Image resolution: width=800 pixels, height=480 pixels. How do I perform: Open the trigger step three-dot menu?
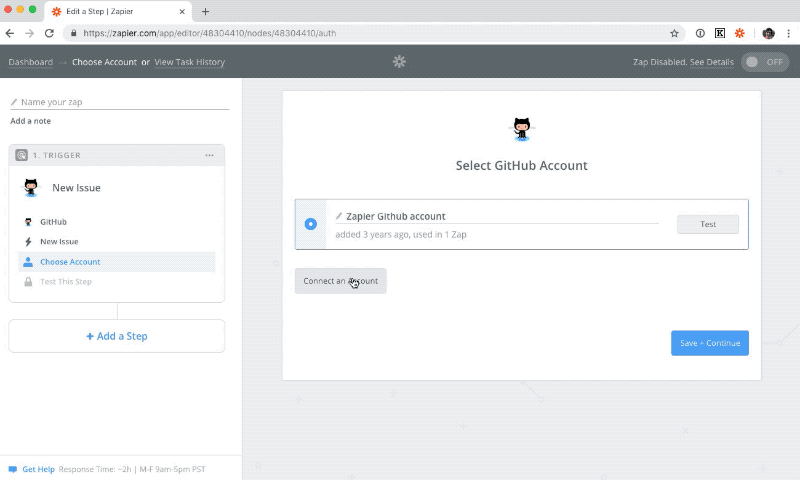pos(210,155)
